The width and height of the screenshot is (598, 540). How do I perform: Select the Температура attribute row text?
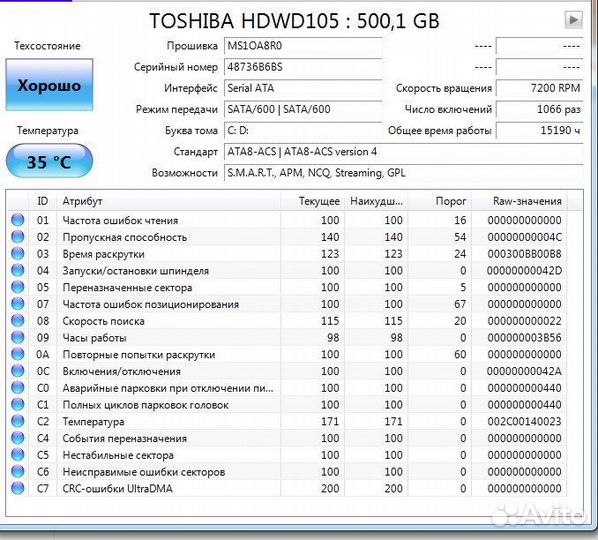pos(93,421)
